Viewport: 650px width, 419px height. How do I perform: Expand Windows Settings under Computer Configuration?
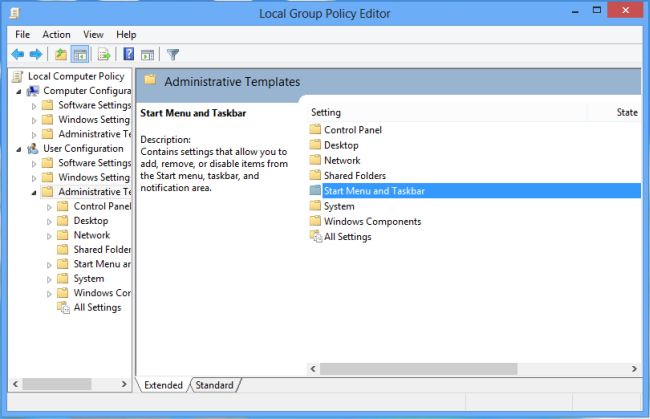(x=34, y=121)
